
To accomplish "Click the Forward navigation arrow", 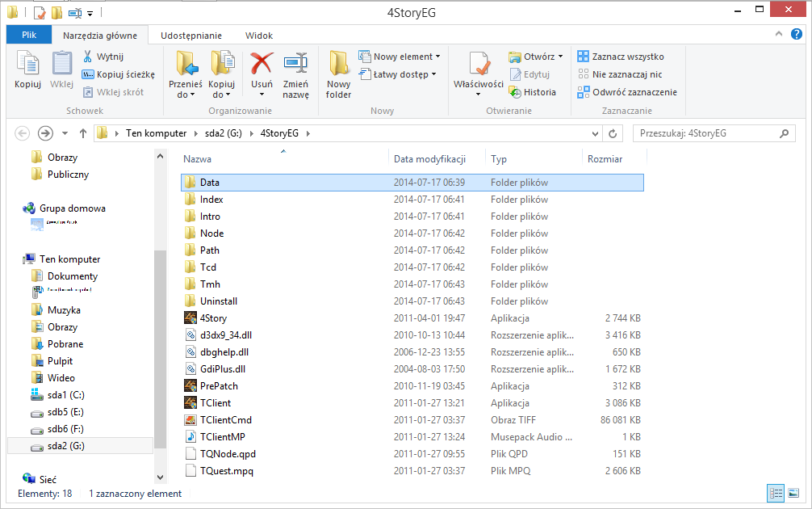I will (45, 133).
